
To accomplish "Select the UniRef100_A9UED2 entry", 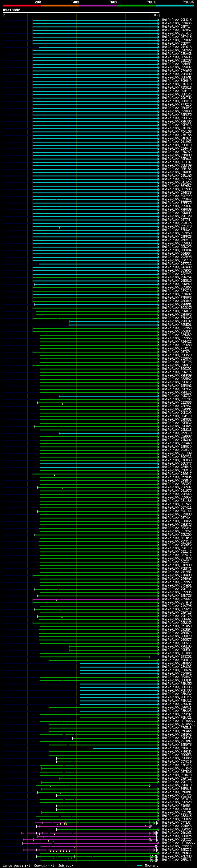I will pos(177,321).
